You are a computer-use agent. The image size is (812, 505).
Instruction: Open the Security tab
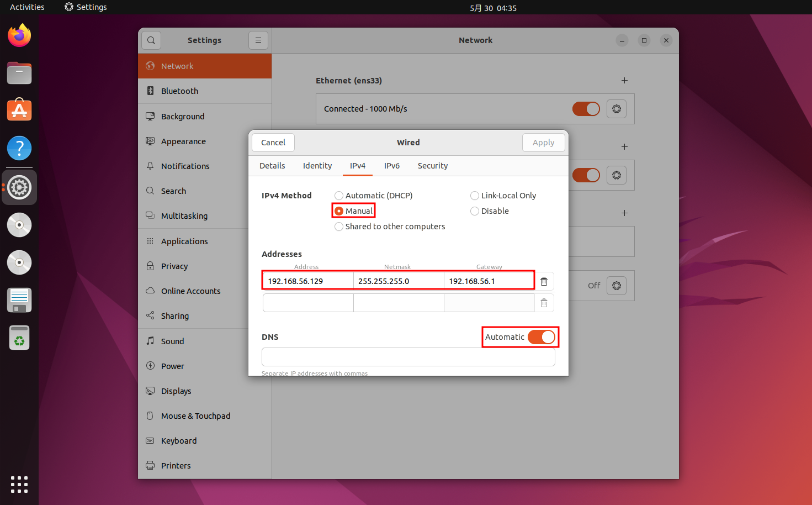pyautogui.click(x=432, y=166)
